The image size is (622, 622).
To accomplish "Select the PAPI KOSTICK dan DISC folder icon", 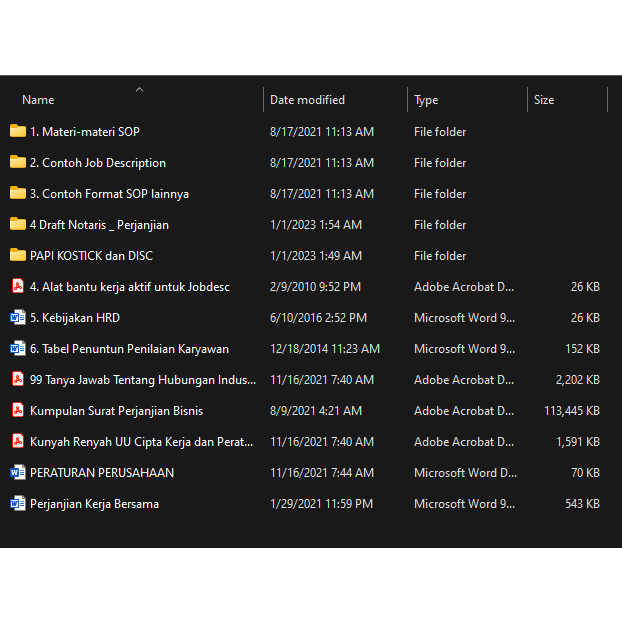I will coord(18,255).
